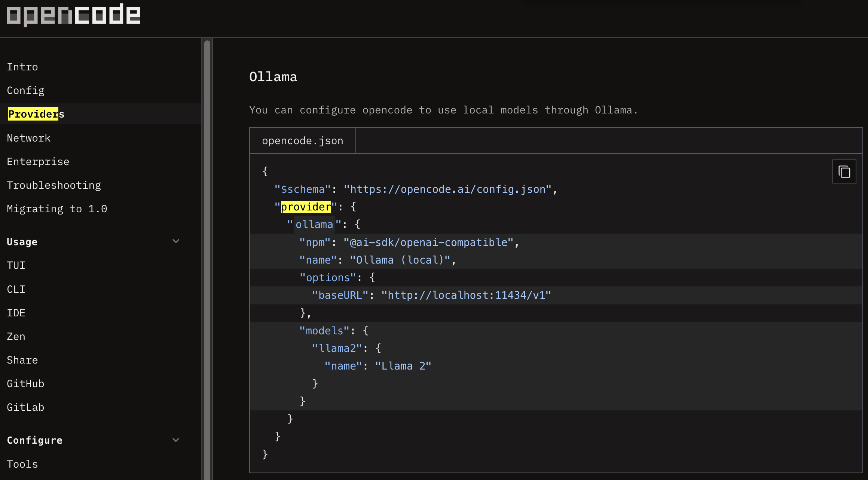Open the GitHub usage page

(x=25, y=384)
